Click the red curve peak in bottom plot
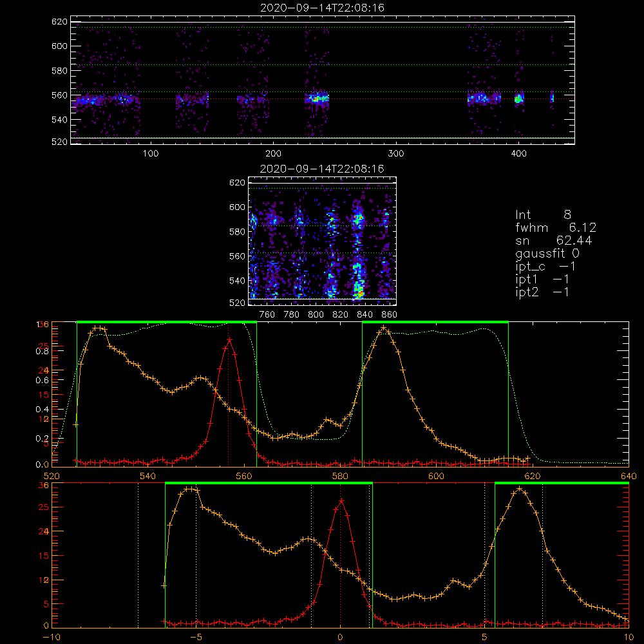The width and height of the screenshot is (644, 644). [341, 500]
